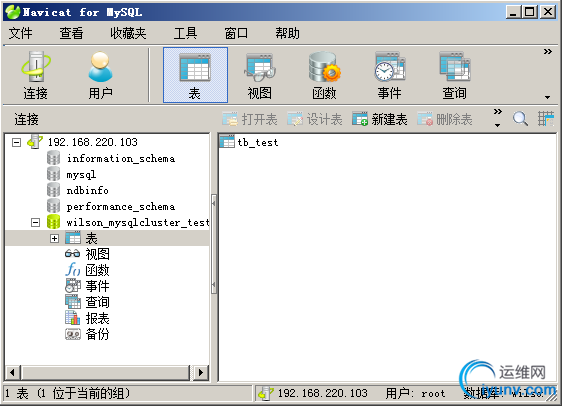Select 报表 node in the tree

[x=97, y=318]
